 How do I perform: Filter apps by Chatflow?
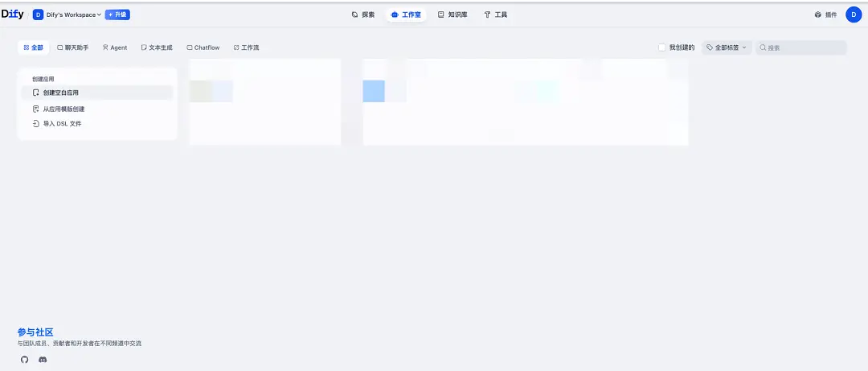203,47
